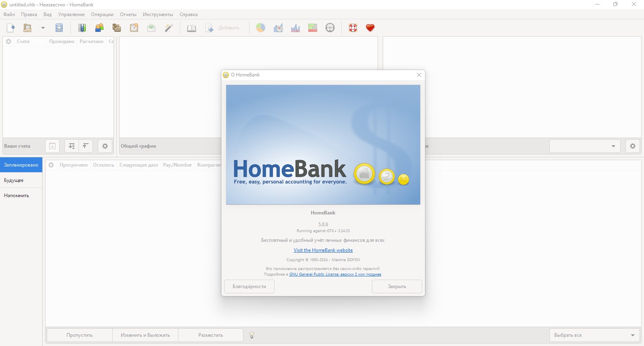Open the Операции menu
This screenshot has height=346, width=644.
coord(102,14)
